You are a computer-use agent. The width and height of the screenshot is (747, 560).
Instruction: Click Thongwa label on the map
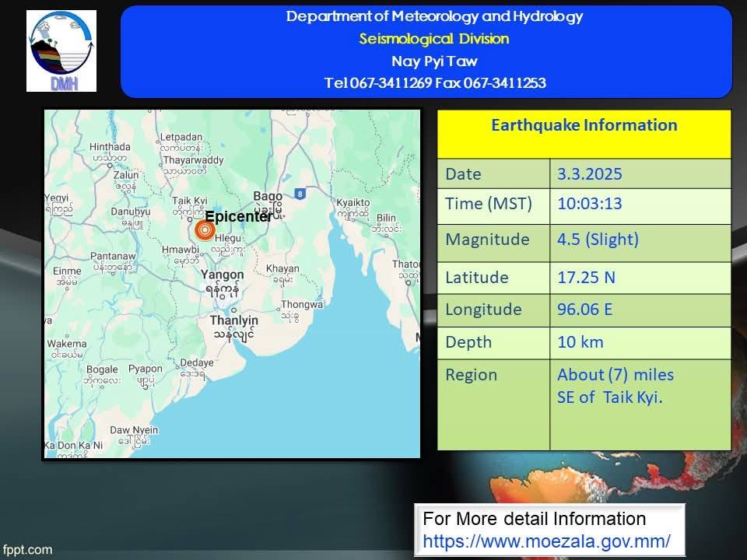(302, 304)
